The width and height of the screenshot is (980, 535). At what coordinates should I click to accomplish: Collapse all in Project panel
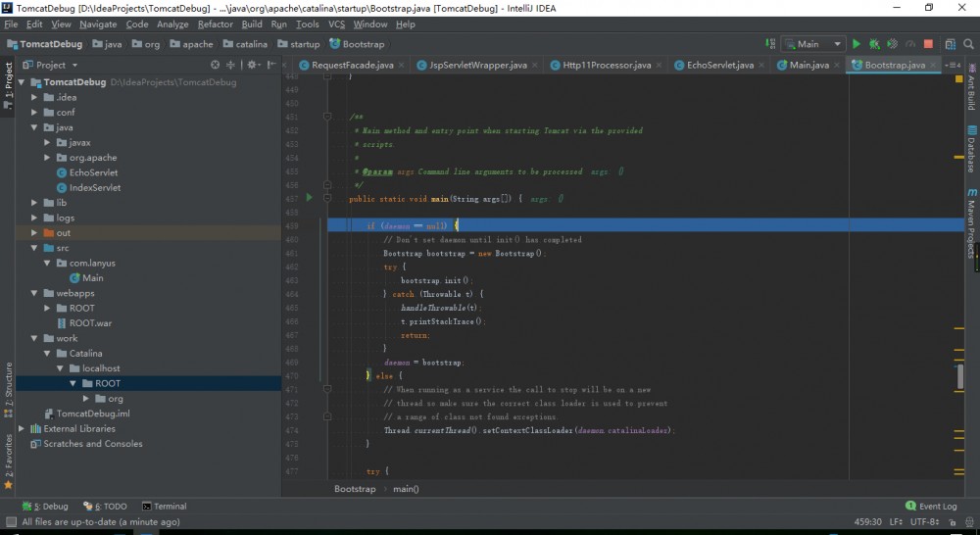(x=230, y=65)
